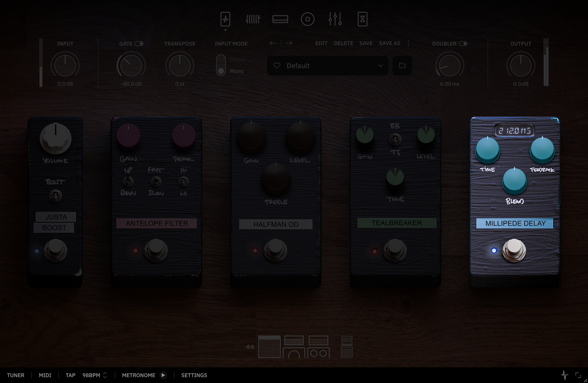Screen dimensions: 588x383
Task: Flip the Stereo/Mono input mode switch
Action: [221, 65]
